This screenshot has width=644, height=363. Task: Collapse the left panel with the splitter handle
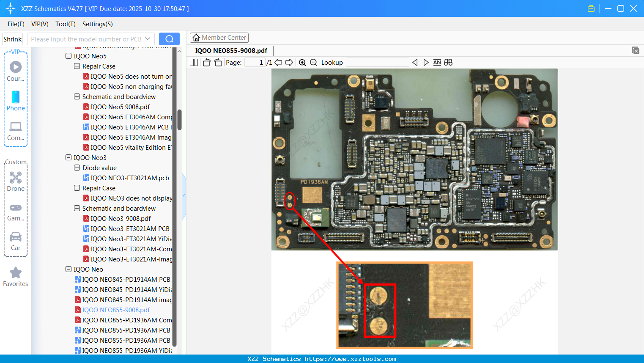click(x=184, y=196)
